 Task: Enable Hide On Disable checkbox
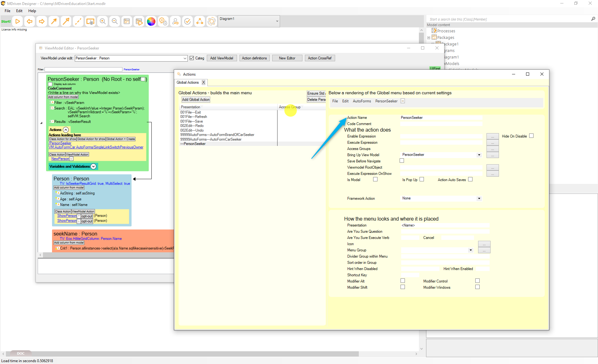click(x=531, y=136)
